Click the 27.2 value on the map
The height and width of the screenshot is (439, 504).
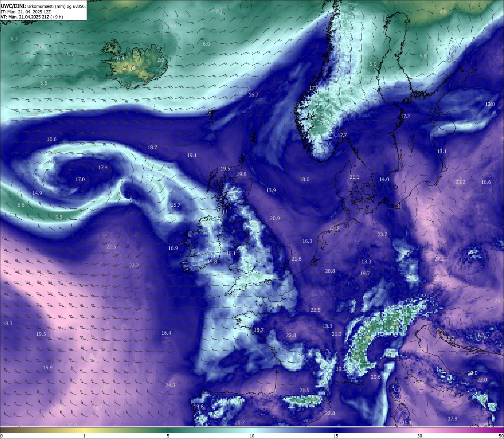click(x=439, y=259)
